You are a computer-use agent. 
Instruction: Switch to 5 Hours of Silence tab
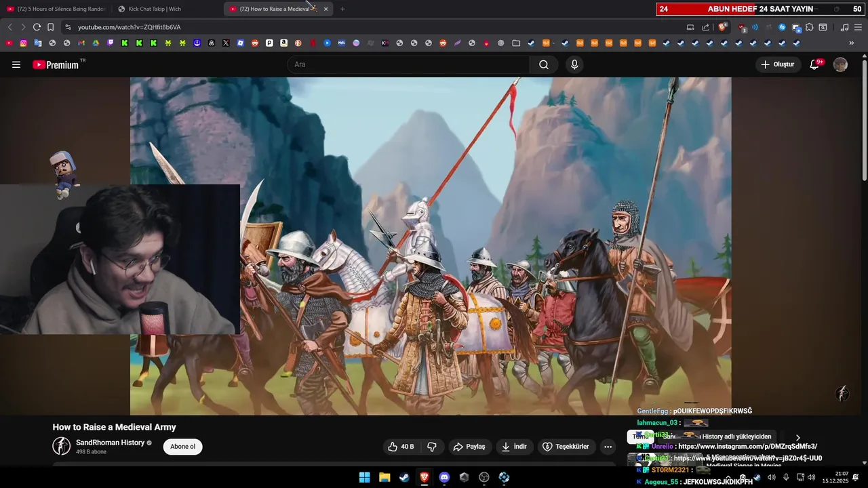click(56, 9)
